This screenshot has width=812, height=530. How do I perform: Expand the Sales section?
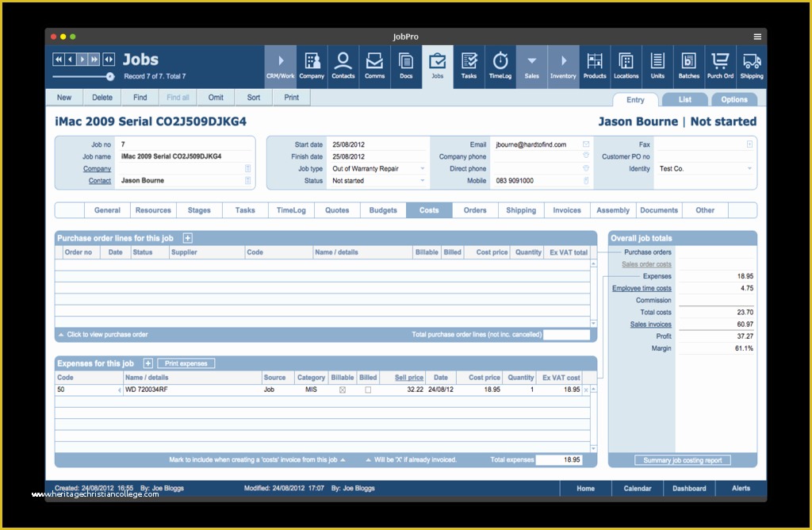click(x=532, y=67)
